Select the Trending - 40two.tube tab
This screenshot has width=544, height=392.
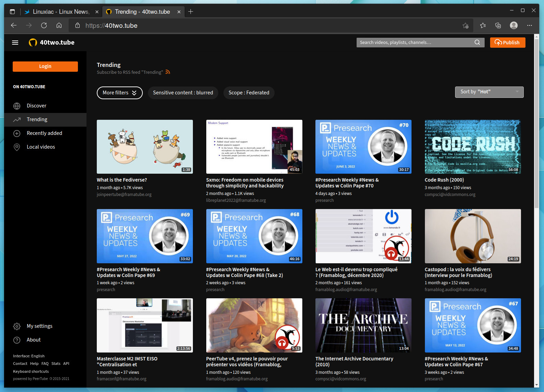[x=143, y=12]
